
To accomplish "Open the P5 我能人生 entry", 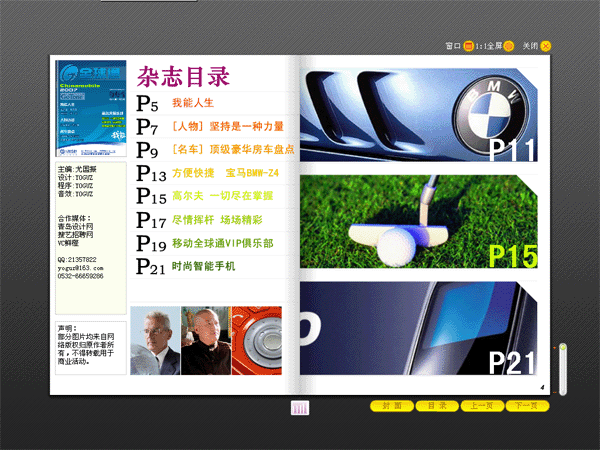I will click(x=175, y=103).
